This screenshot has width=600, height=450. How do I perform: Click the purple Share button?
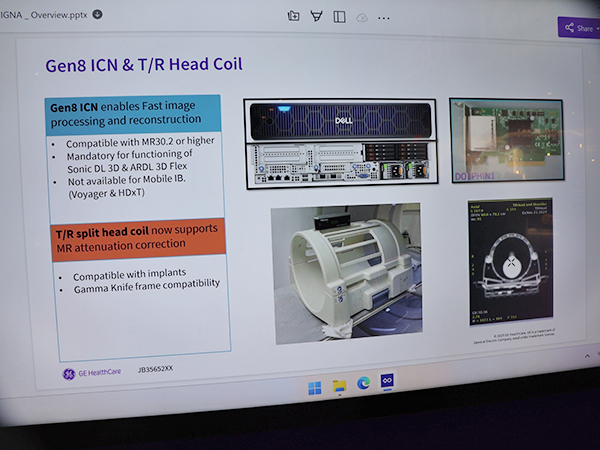click(x=578, y=28)
